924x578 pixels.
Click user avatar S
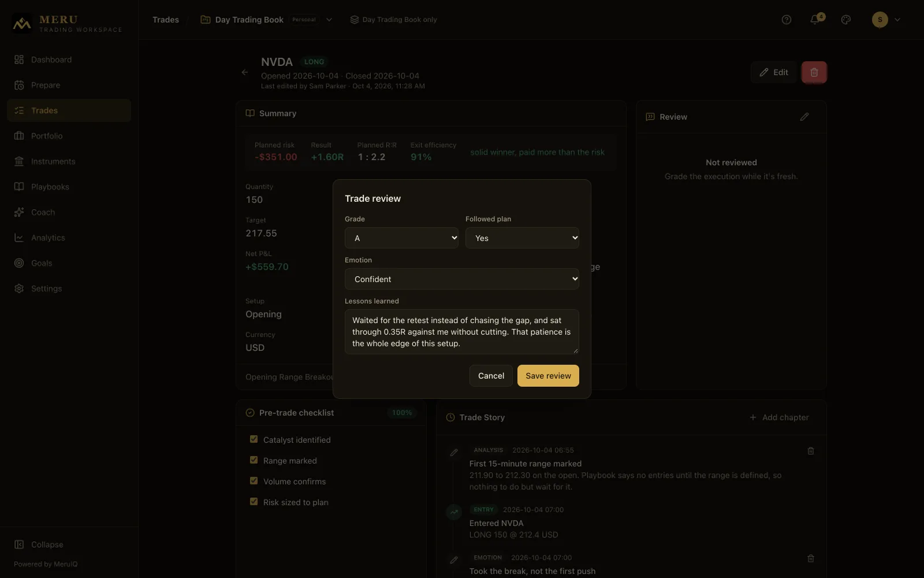point(880,20)
